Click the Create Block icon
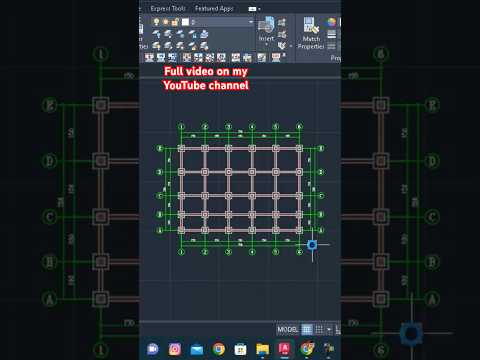Image resolution: width=480 pixels, height=360 pixels. (282, 22)
